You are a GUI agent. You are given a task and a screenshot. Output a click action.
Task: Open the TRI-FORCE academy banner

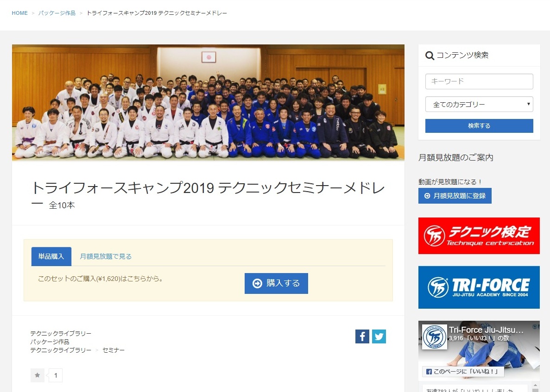[x=479, y=287]
